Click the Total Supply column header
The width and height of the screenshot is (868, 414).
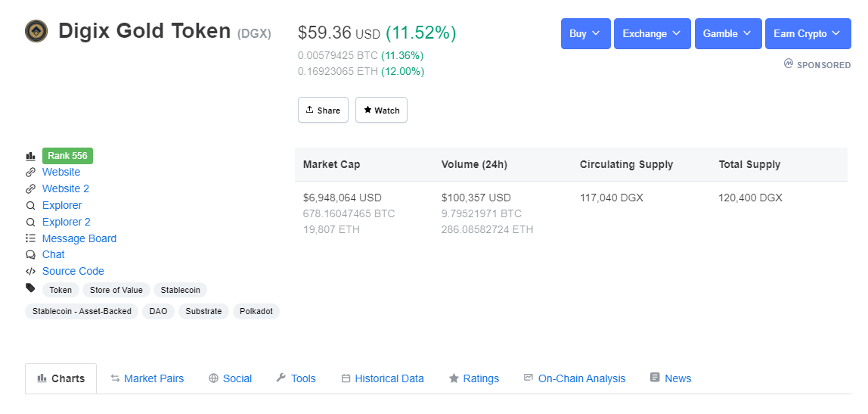749,164
